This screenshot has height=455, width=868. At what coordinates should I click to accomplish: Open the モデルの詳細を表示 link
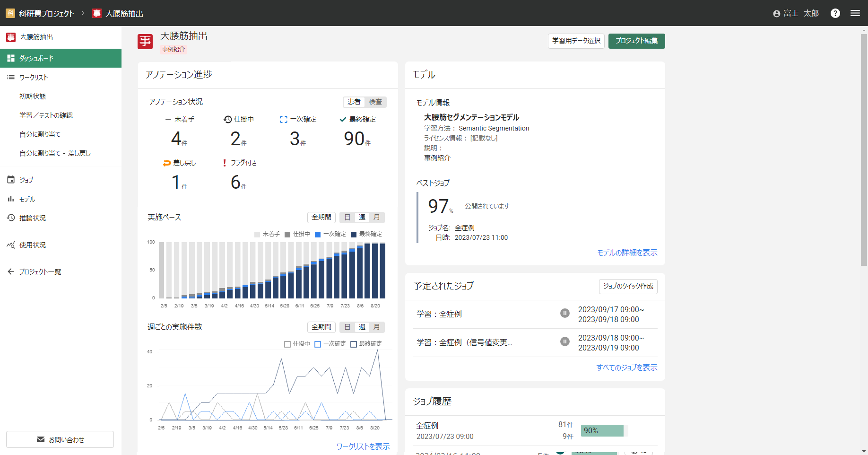point(627,253)
